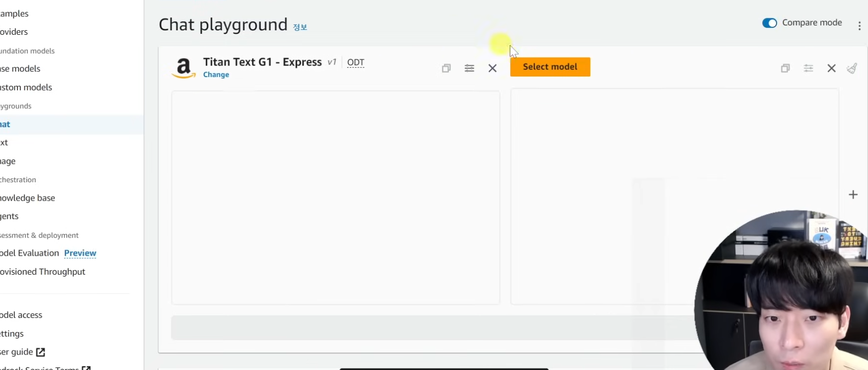Close the Titan Text G1 model panel
868x370 pixels.
tap(493, 68)
